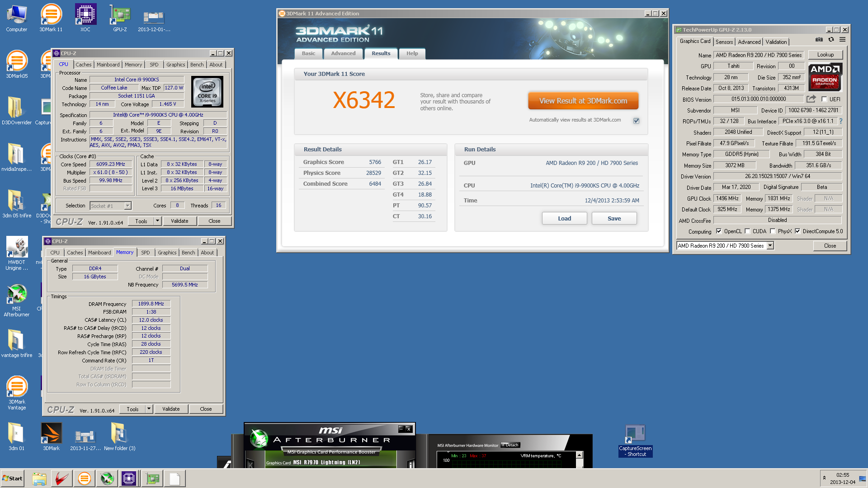This screenshot has height=488, width=868.
Task: Open the 3dm 05 trifire folder
Action: pyautogui.click(x=17, y=204)
